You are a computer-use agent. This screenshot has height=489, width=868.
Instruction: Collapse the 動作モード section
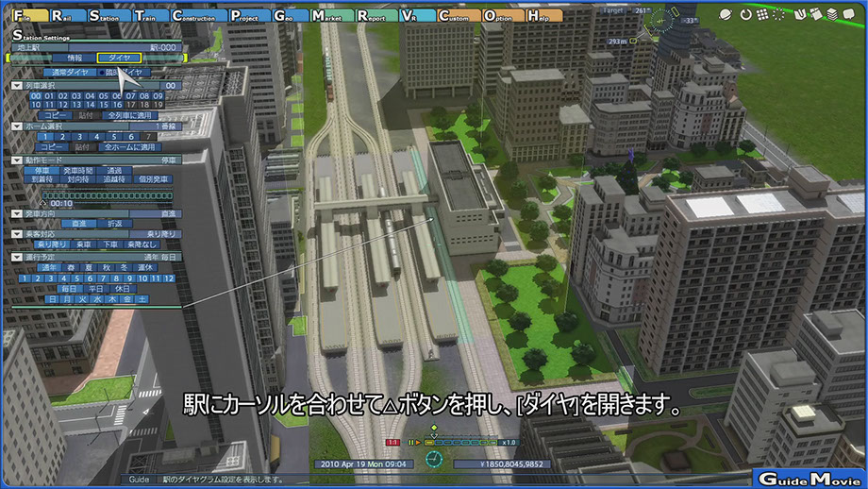17,160
